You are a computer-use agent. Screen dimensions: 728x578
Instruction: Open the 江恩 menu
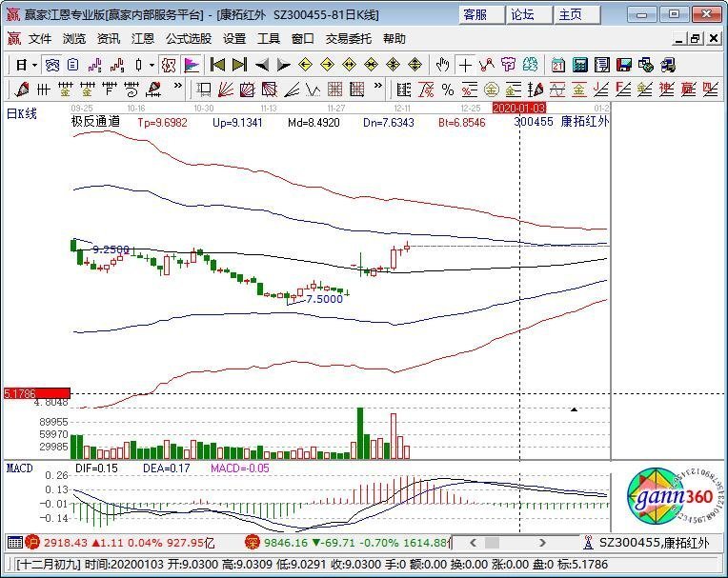click(x=143, y=39)
